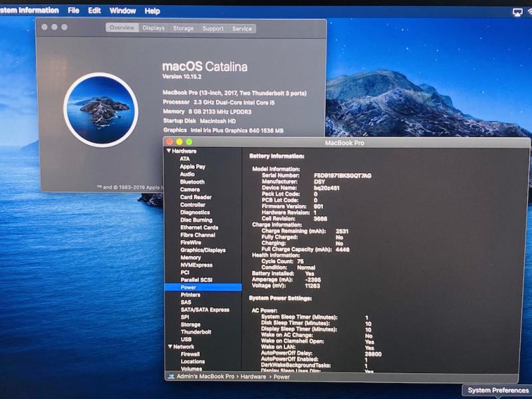Image resolution: width=532 pixels, height=399 pixels.
Task: Click the "Battery Information:" heading
Action: (x=277, y=156)
